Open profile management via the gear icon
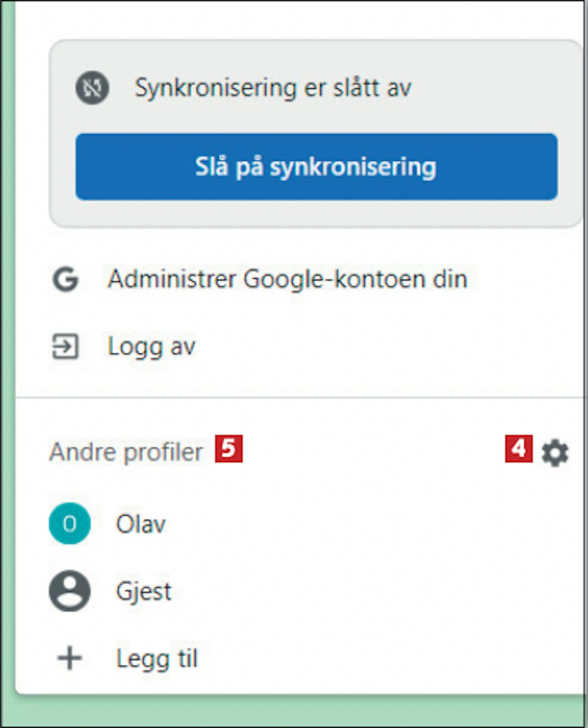588x728 pixels. point(555,453)
